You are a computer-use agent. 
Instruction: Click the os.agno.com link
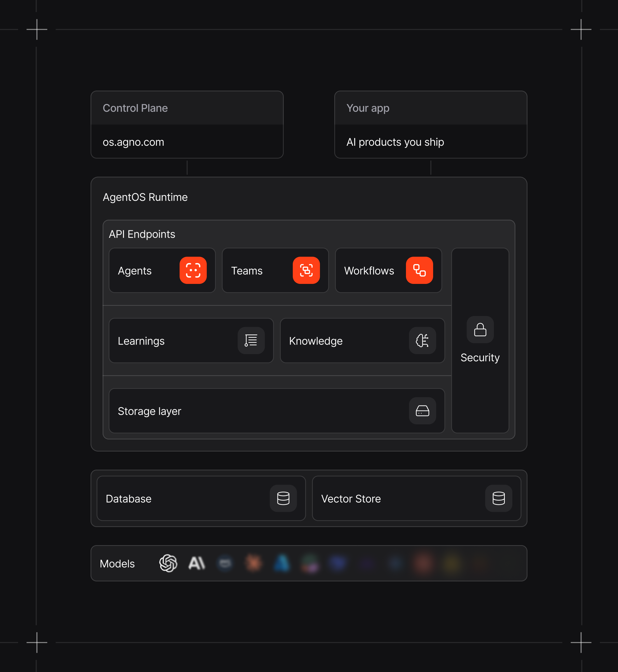[133, 142]
